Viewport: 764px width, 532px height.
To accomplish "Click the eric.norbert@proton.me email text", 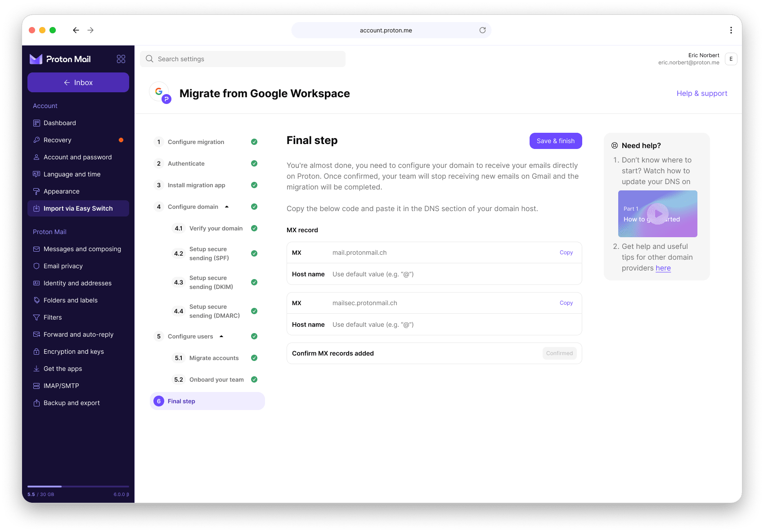I will tap(688, 63).
